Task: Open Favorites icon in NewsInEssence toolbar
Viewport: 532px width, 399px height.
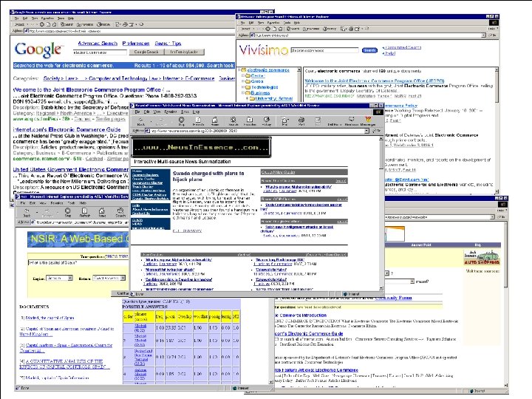Action: (250, 120)
